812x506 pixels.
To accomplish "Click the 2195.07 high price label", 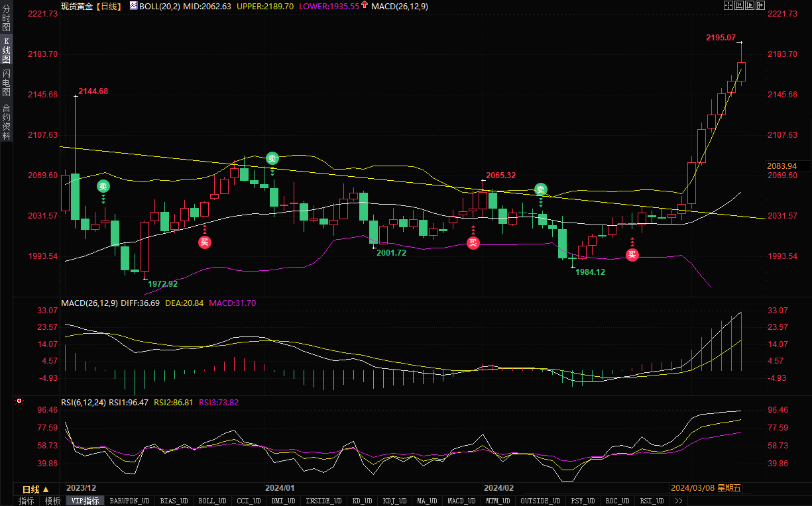I will tap(721, 38).
